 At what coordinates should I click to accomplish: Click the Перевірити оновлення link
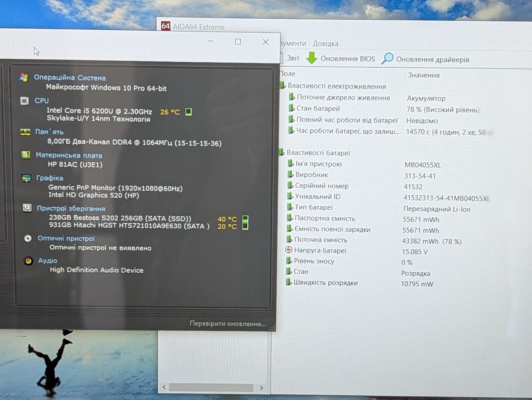click(228, 323)
